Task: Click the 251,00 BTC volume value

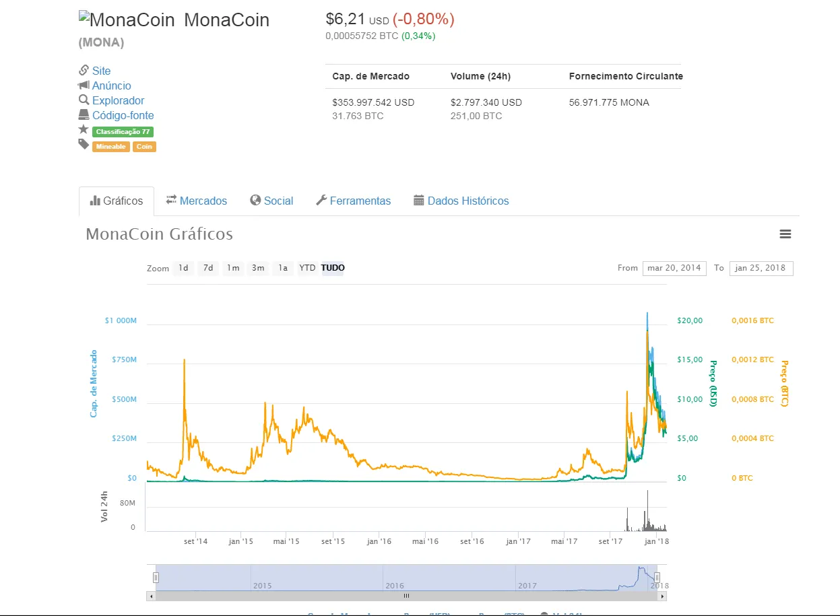Action: coord(476,116)
